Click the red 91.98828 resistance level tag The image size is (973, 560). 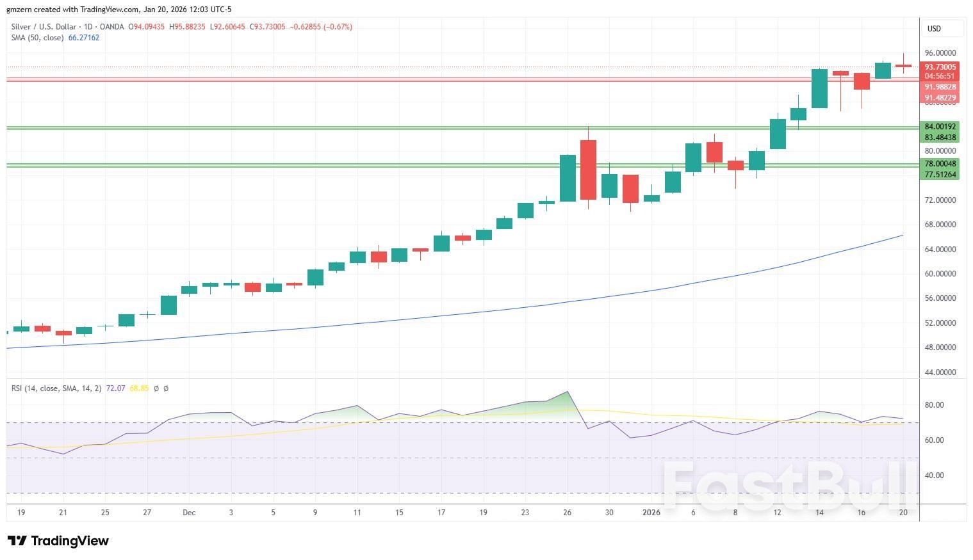(940, 87)
